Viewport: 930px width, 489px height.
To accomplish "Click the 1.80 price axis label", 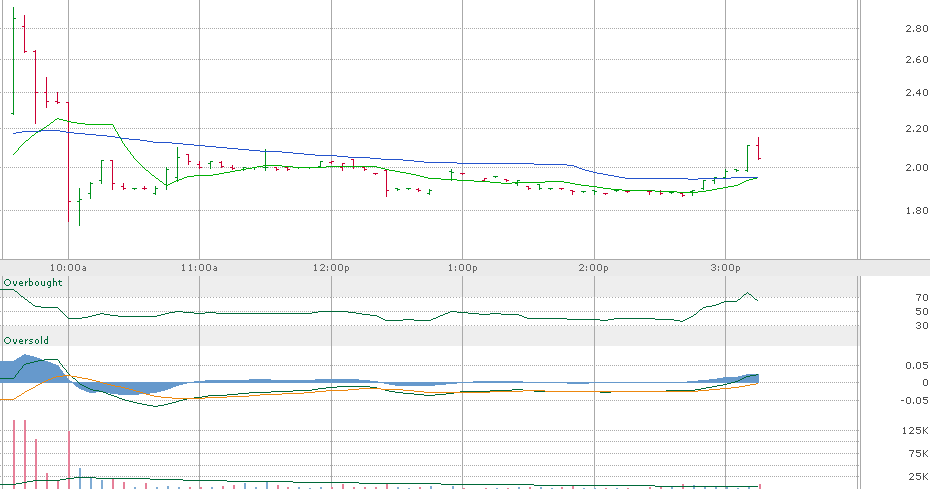I will pyautogui.click(x=916, y=210).
